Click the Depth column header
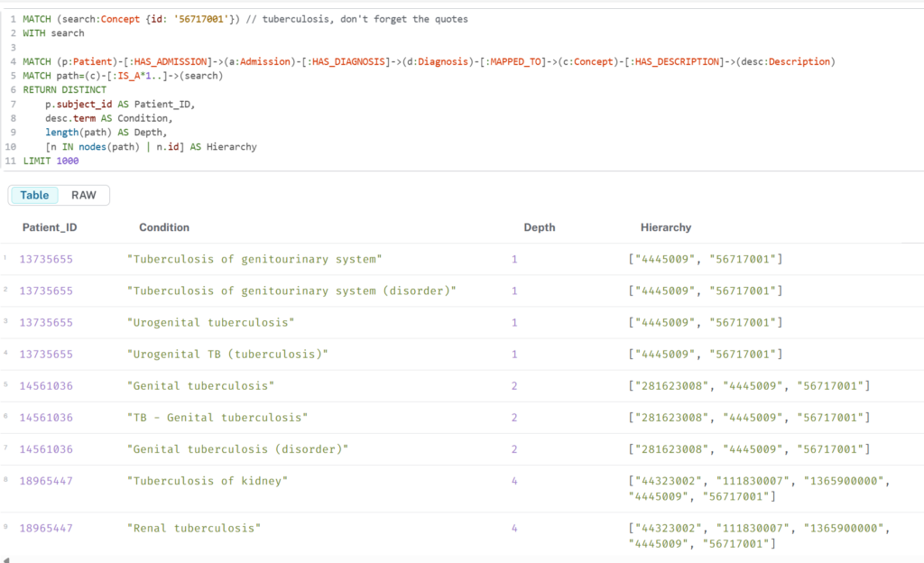Screen dimensions: 924x563 [540, 227]
